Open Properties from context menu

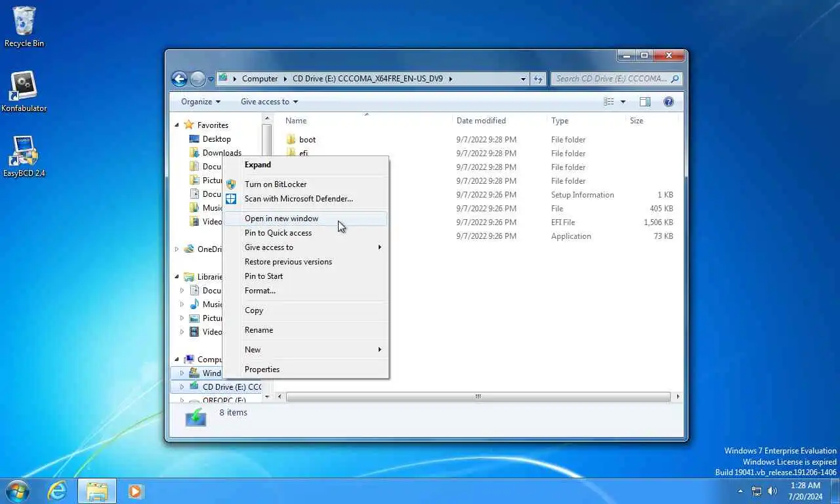coord(306,369)
